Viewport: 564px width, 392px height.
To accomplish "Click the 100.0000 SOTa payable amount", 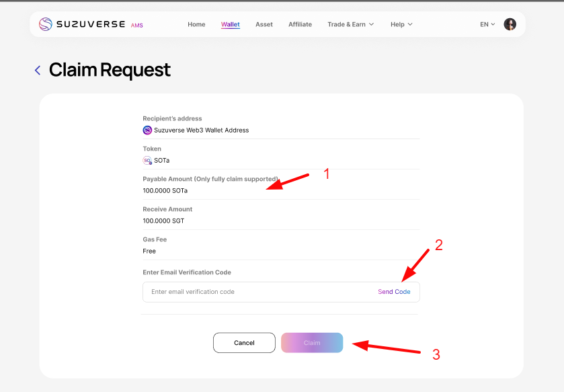I will click(x=165, y=191).
